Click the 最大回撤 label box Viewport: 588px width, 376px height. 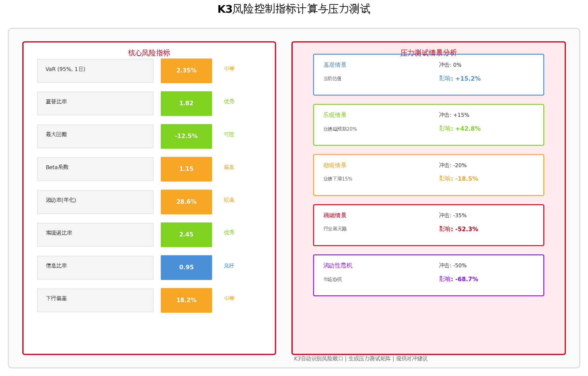95,136
